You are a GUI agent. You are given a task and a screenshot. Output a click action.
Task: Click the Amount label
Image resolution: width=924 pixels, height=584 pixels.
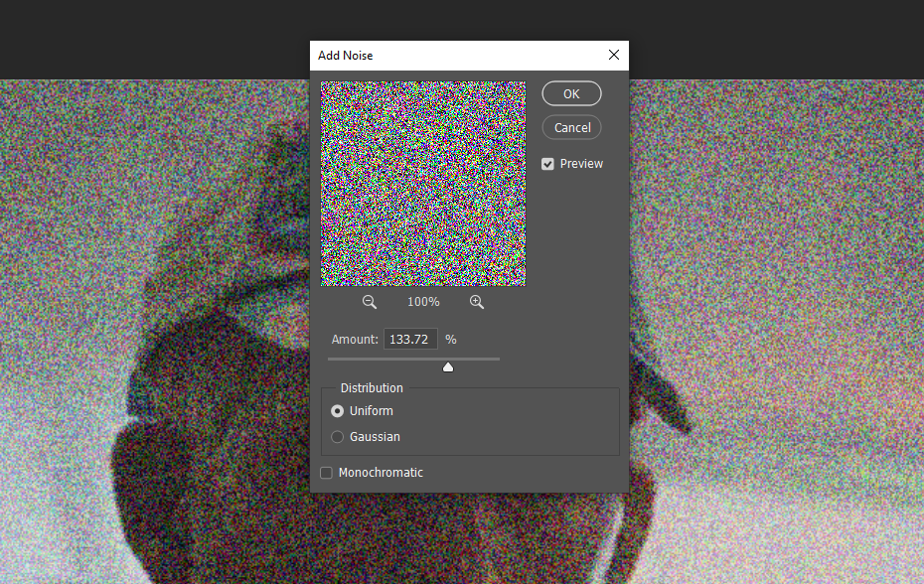[355, 340]
